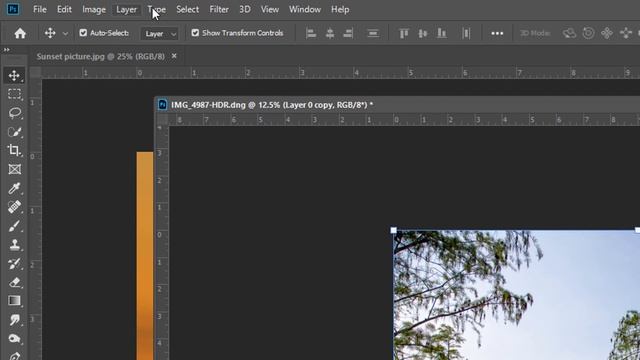640x360 pixels.
Task: Switch to Sunset picture.jpg document tab
Action: [100, 56]
